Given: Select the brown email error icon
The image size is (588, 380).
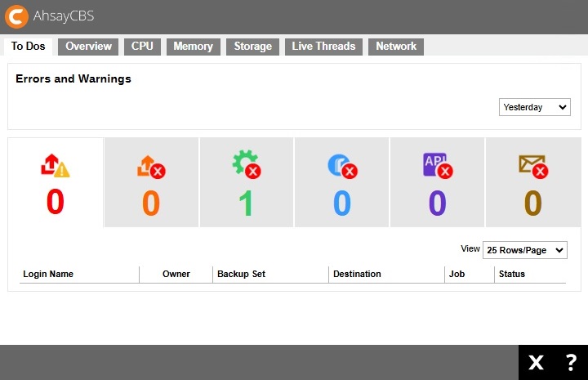Looking at the screenshot, I should 532,166.
